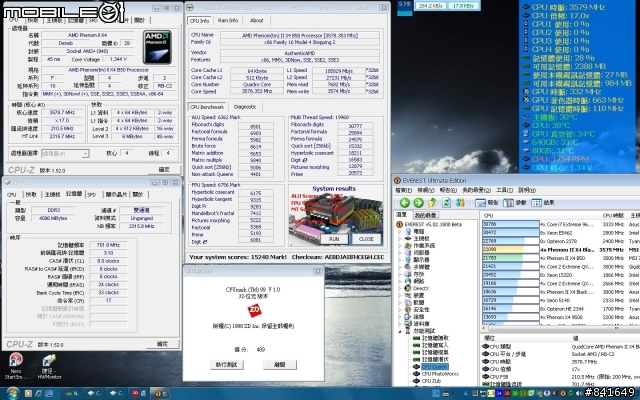The height and width of the screenshot is (400, 640).
Task: Open 處理器選擇 dropdown in upper CPU-Z
Action: tap(65, 153)
